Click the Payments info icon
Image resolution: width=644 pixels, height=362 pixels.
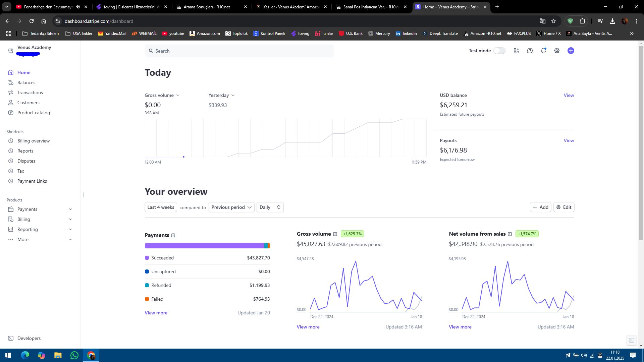[173, 235]
